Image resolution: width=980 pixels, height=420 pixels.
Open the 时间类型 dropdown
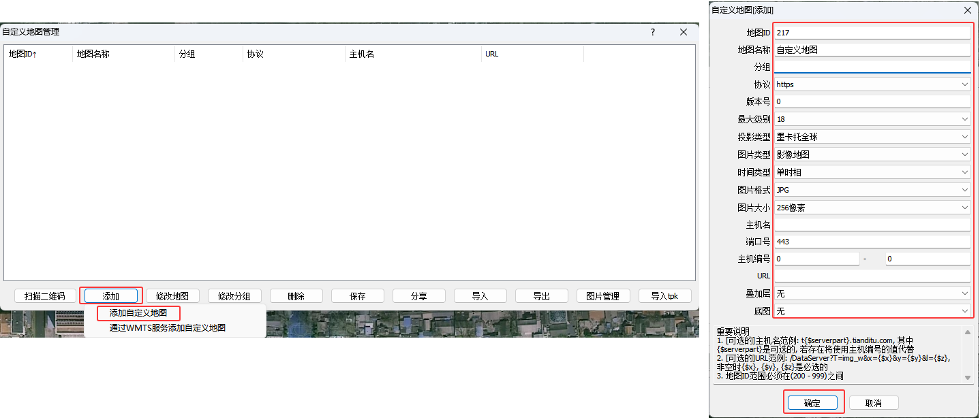coord(872,172)
